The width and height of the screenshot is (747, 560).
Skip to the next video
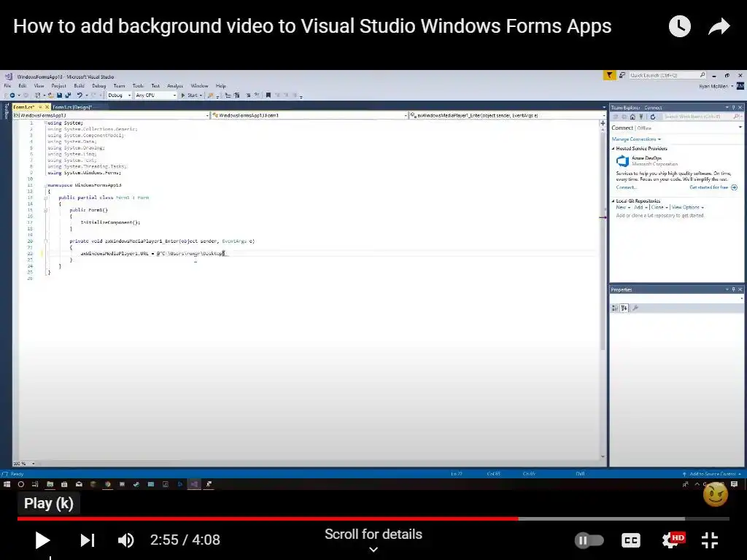tap(88, 540)
